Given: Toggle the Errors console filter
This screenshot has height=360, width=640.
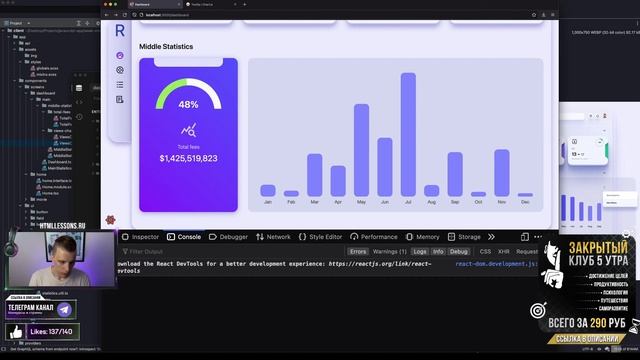Looking at the screenshot, I should 358,251.
